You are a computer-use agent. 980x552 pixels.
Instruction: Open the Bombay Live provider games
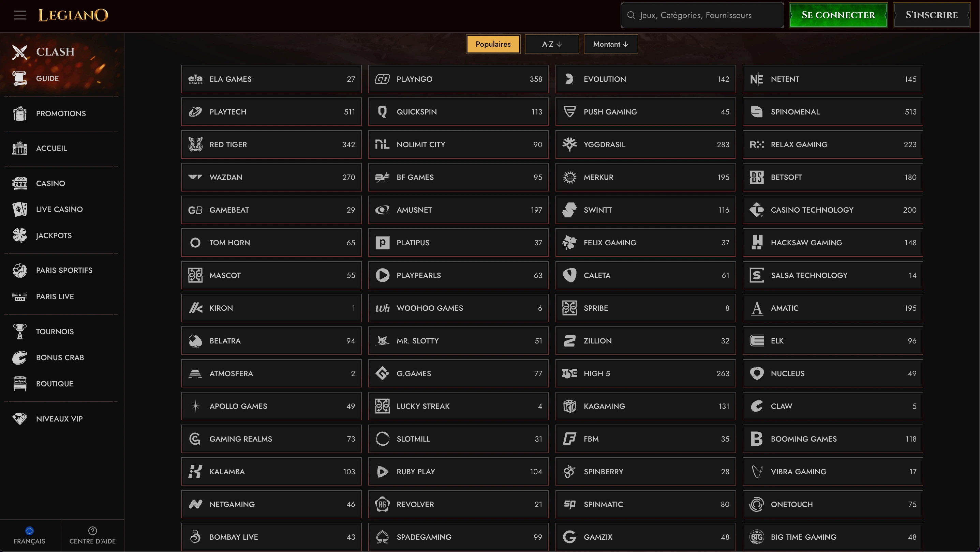(x=271, y=537)
